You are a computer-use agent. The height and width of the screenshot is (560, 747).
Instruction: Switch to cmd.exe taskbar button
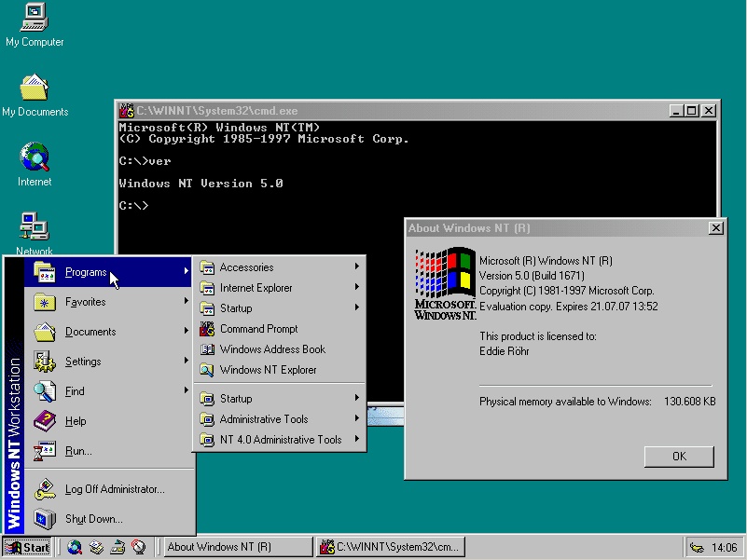coord(390,547)
